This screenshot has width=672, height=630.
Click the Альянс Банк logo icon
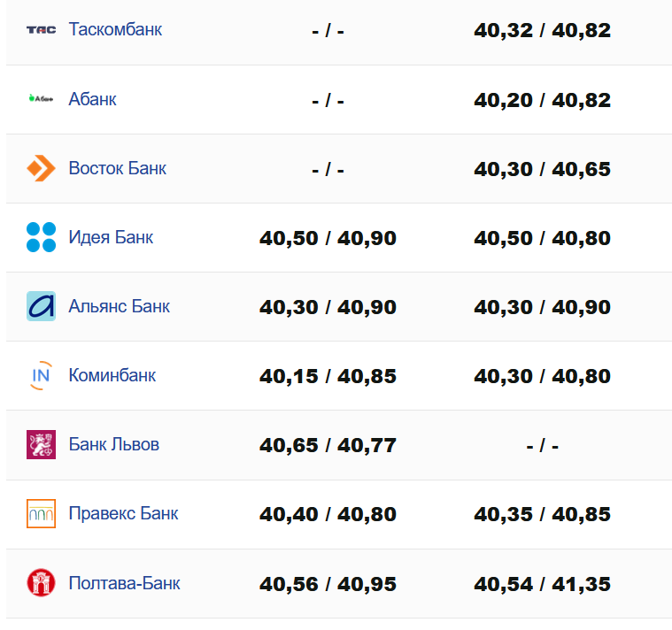[x=41, y=306]
